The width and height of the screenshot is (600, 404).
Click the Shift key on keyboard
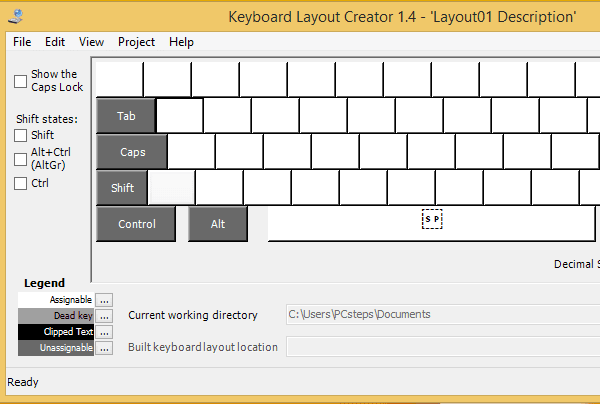click(122, 188)
